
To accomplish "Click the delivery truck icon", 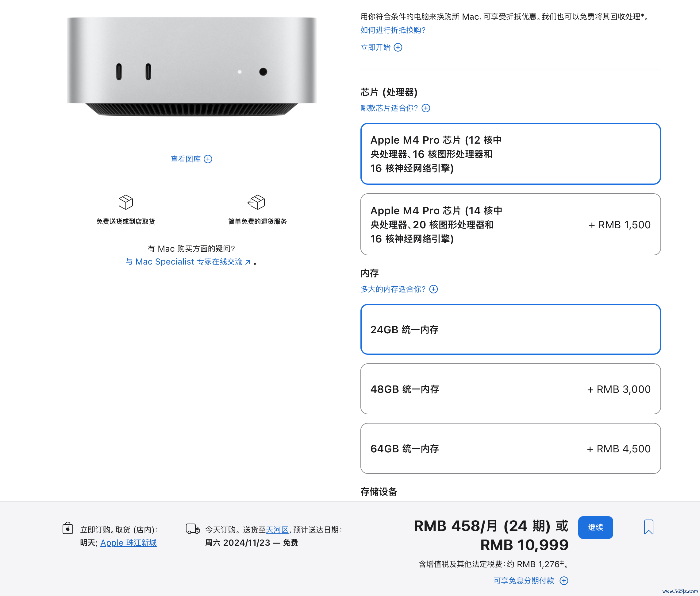I will tap(193, 528).
